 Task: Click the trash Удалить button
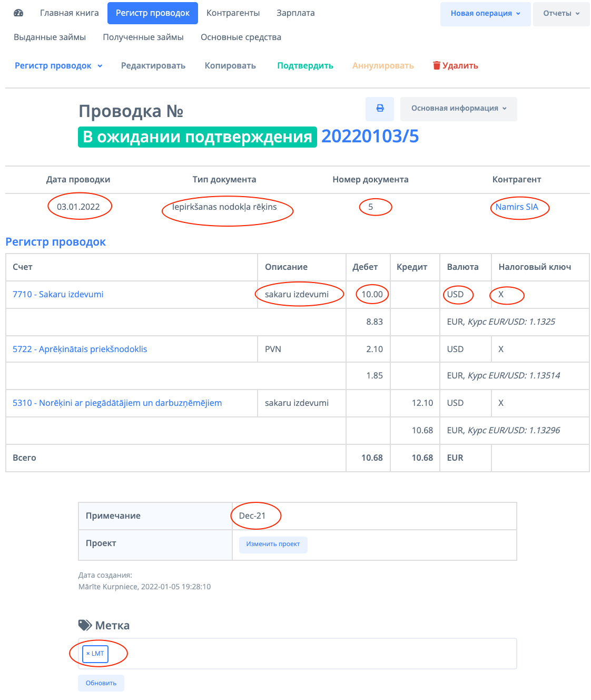point(456,66)
